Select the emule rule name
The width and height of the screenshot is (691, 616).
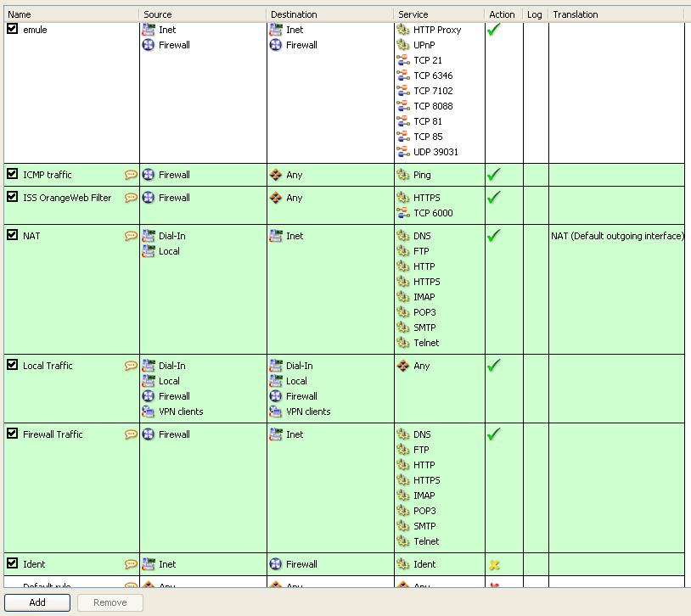35,30
